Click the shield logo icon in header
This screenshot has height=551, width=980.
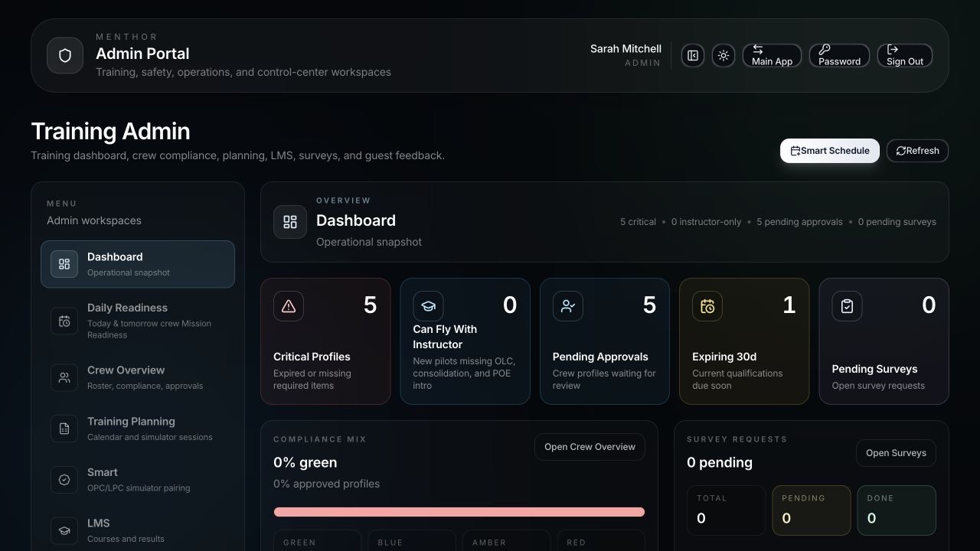click(65, 56)
